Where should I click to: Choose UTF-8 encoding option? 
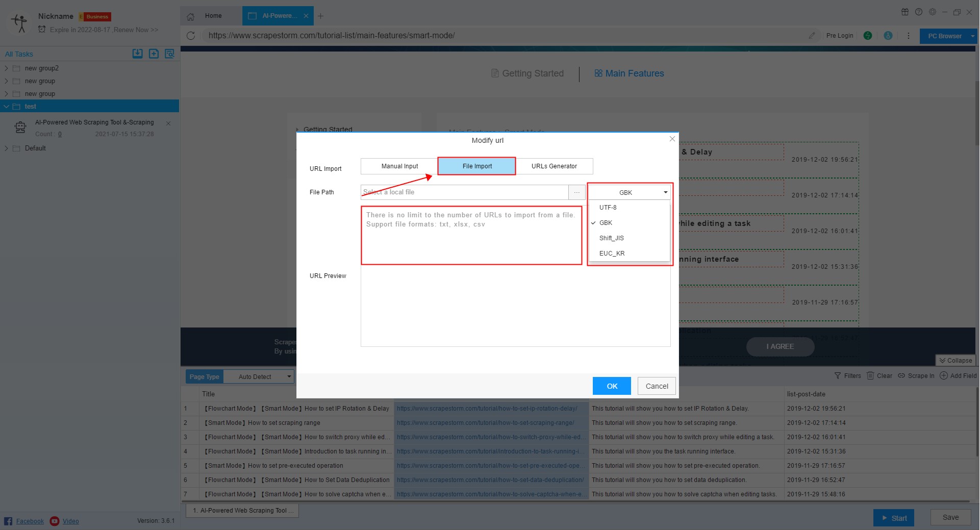click(x=630, y=208)
